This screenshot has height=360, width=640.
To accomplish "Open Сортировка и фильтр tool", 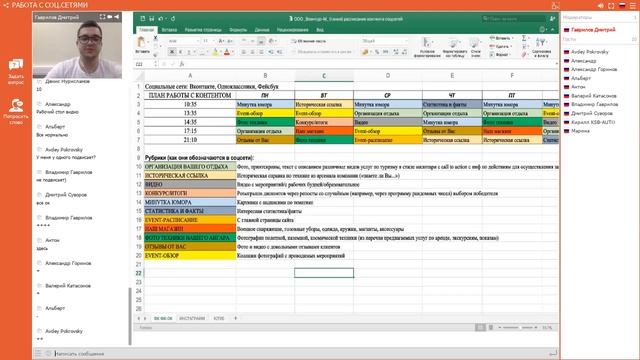I will [x=542, y=47].
